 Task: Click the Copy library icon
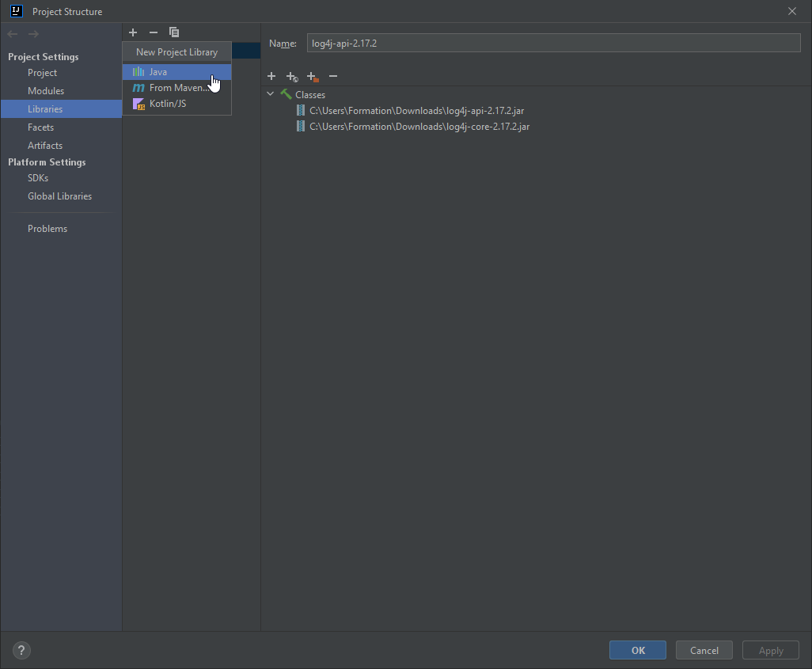coord(174,32)
